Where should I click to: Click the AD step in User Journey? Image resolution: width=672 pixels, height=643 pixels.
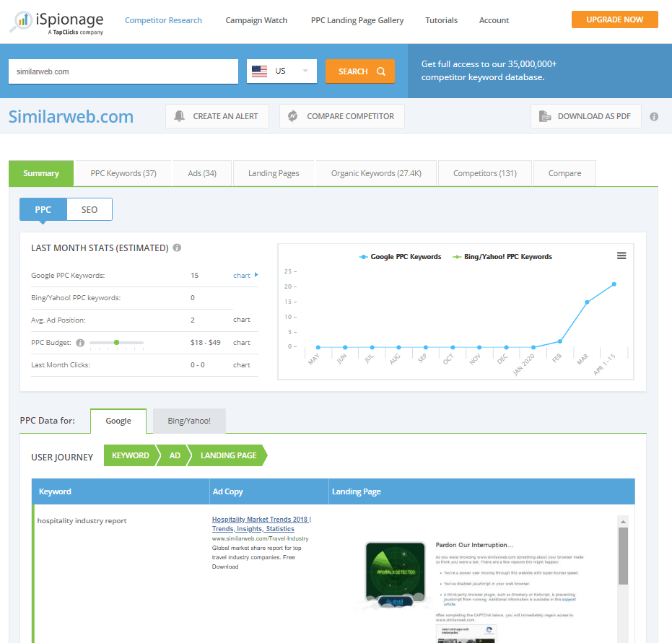click(175, 455)
